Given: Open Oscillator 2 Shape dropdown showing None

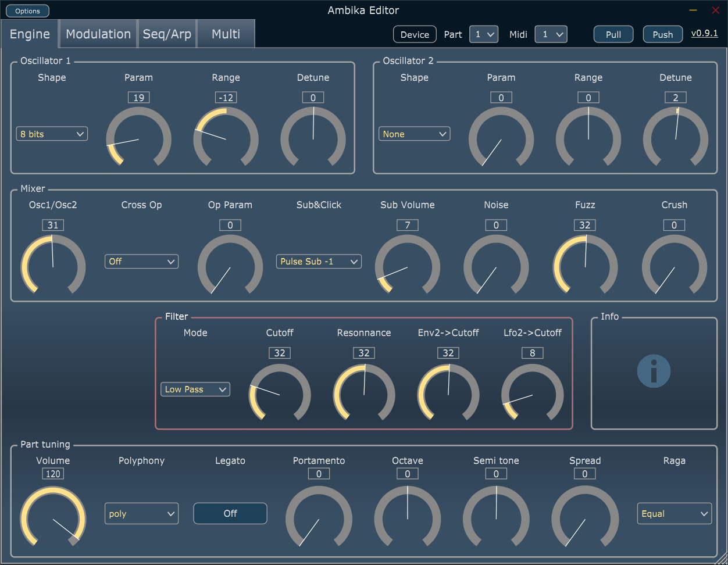Looking at the screenshot, I should coord(415,134).
